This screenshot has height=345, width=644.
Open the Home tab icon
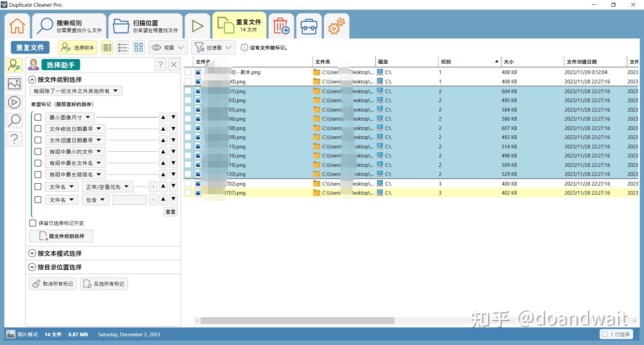click(17, 26)
